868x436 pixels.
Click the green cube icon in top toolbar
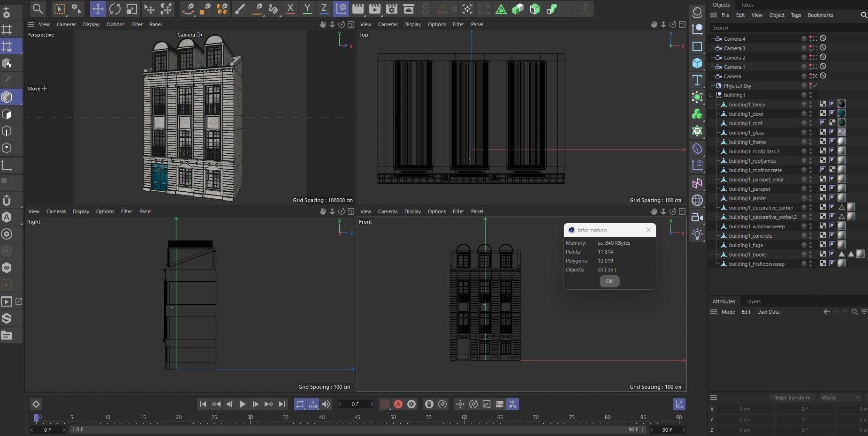[x=535, y=8]
